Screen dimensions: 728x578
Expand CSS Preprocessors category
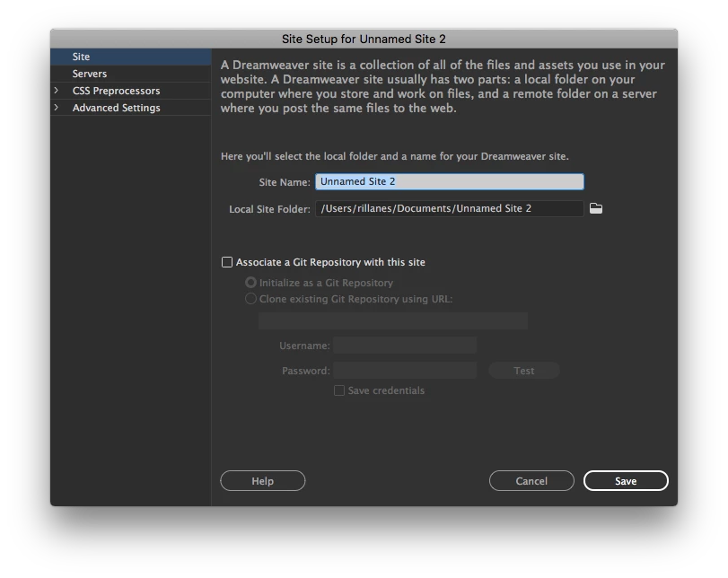[57, 91]
